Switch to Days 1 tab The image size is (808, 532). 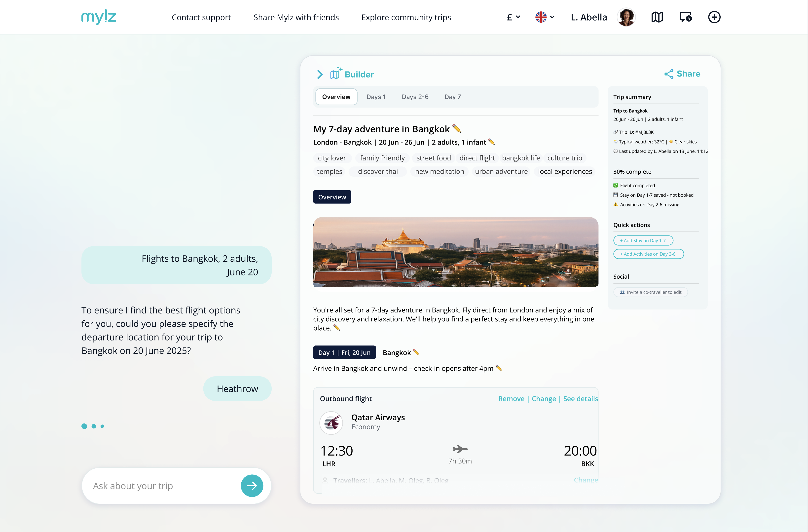(376, 97)
